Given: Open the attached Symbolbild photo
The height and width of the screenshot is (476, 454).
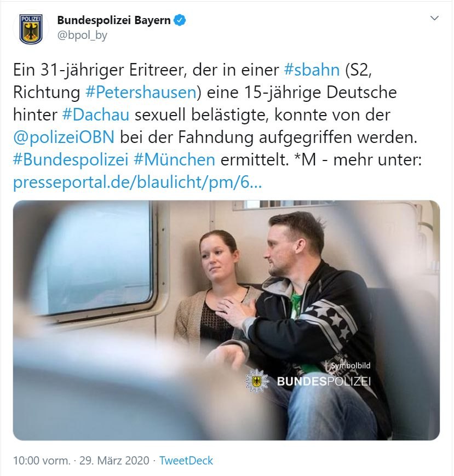Looking at the screenshot, I should pyautogui.click(x=226, y=320).
